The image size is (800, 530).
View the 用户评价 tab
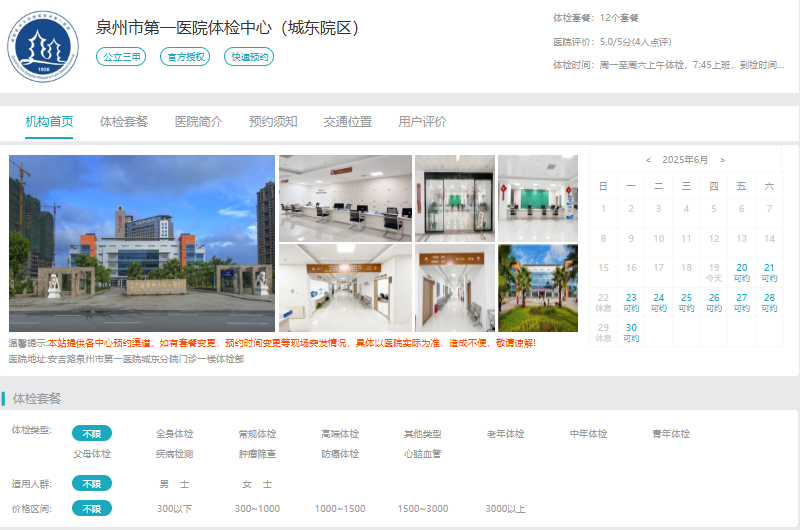click(422, 122)
